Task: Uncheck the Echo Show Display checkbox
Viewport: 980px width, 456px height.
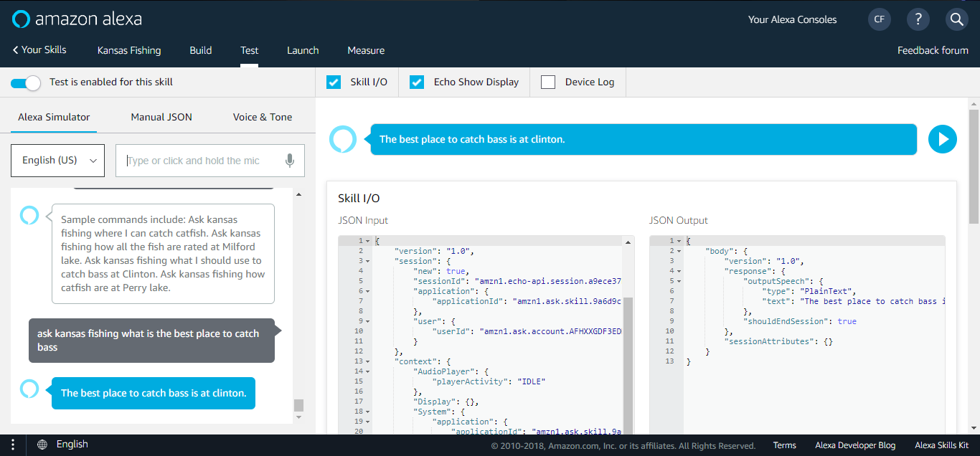Action: [x=417, y=82]
